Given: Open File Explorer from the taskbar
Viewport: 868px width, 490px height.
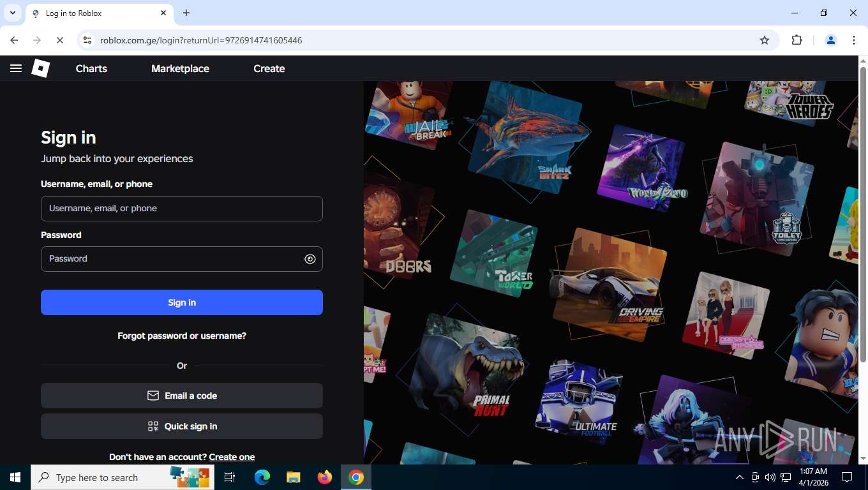Looking at the screenshot, I should [293, 477].
